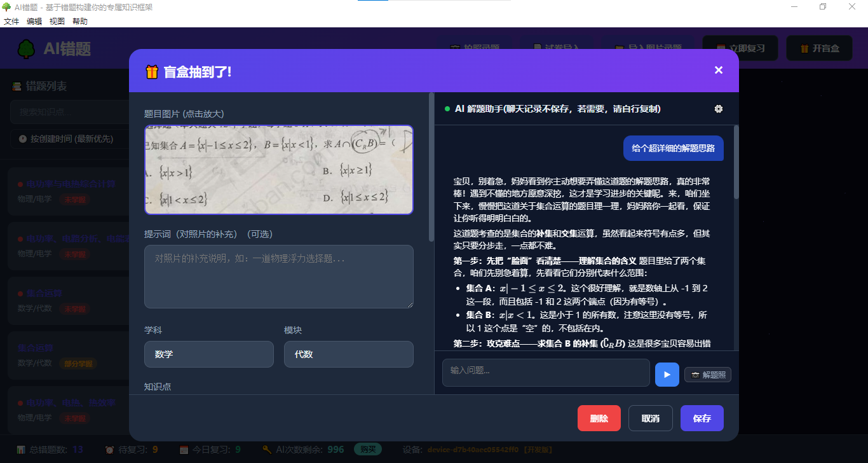Click the 知识点 label
The height and width of the screenshot is (463, 868).
click(x=158, y=386)
